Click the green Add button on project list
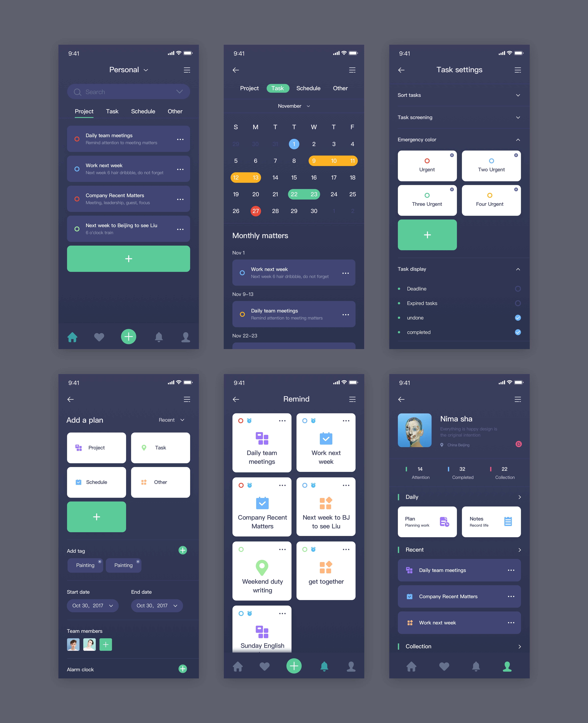 pyautogui.click(x=128, y=259)
